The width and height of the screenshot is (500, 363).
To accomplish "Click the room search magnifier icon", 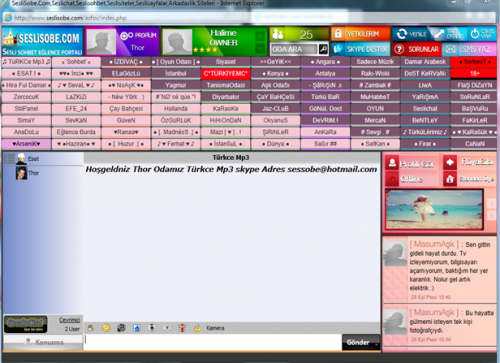I will (x=323, y=49).
